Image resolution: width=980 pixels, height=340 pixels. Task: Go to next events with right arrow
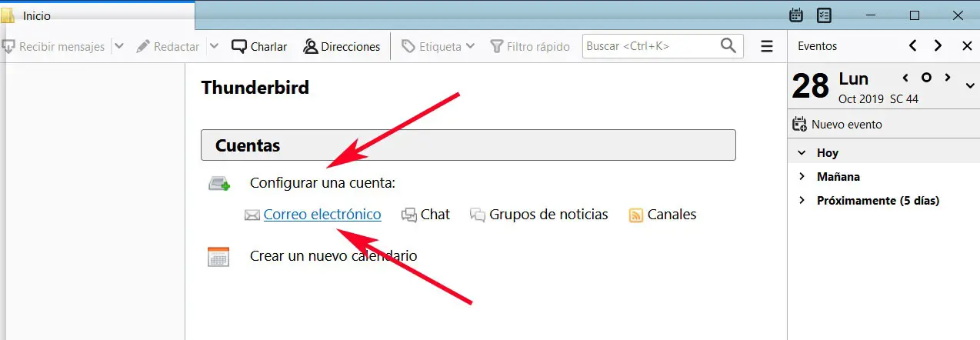click(938, 46)
